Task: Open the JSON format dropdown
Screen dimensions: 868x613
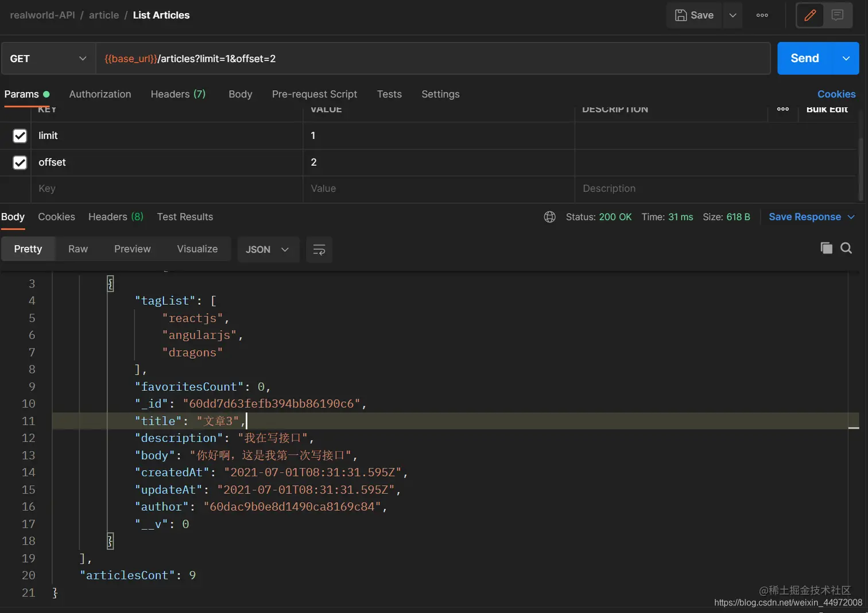Action: (x=268, y=249)
